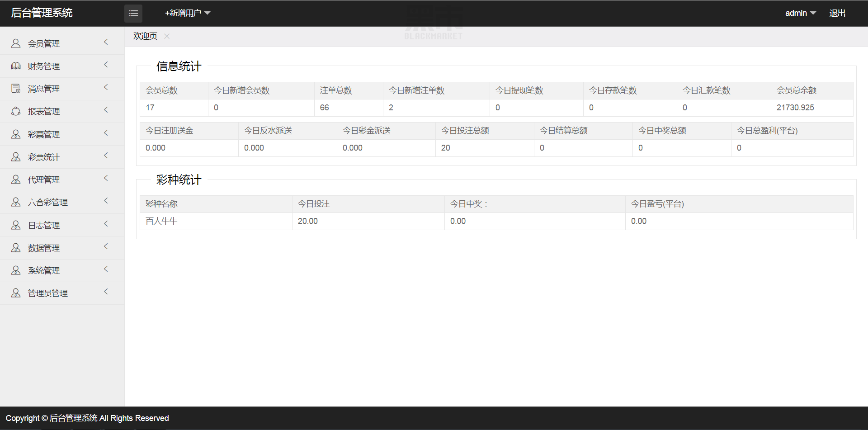
Task: Click the 会员管理 person icon
Action: click(16, 43)
